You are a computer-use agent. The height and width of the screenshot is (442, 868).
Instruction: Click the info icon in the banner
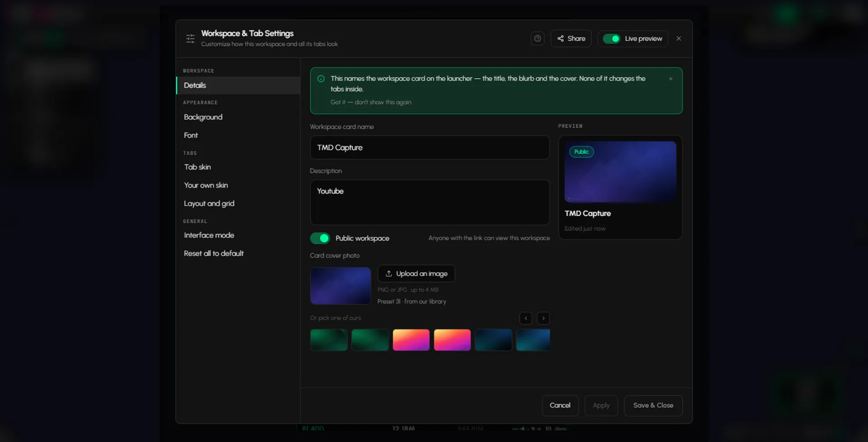[321, 79]
